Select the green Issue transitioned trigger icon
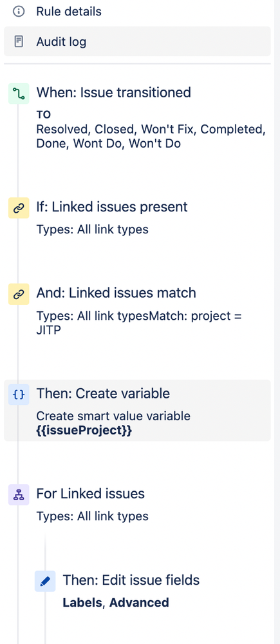Image resolution: width=280 pixels, height=644 pixels. (x=19, y=93)
